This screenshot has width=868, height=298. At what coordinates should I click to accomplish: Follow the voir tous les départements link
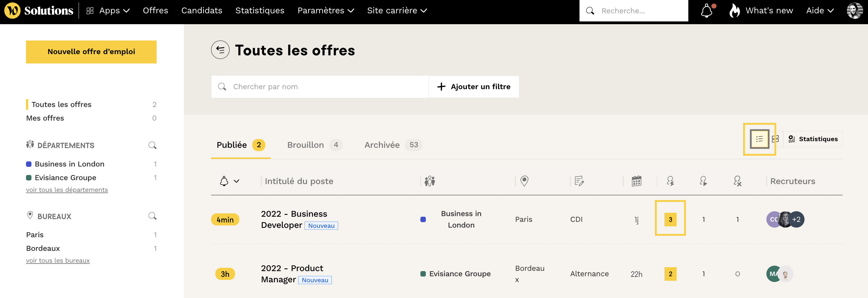[x=67, y=189]
